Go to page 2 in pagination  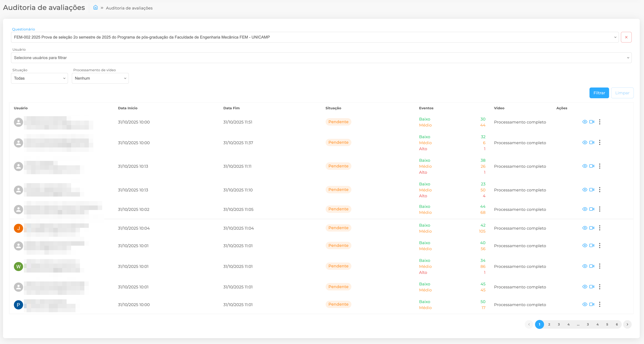point(549,325)
